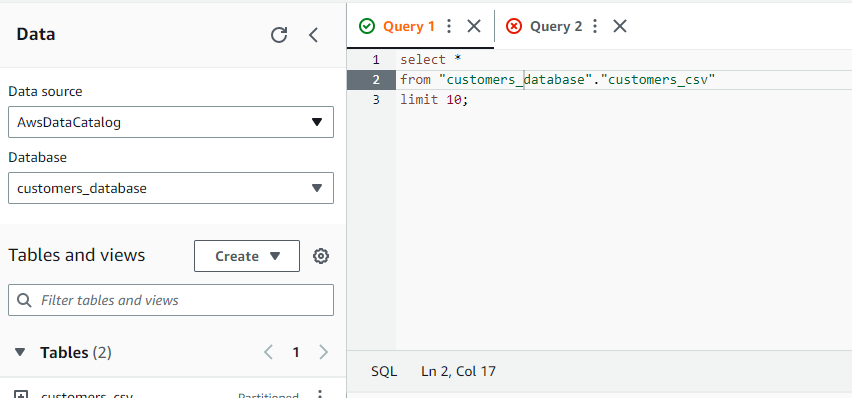Close the Query 2 tab
The width and height of the screenshot is (852, 398).
click(619, 26)
